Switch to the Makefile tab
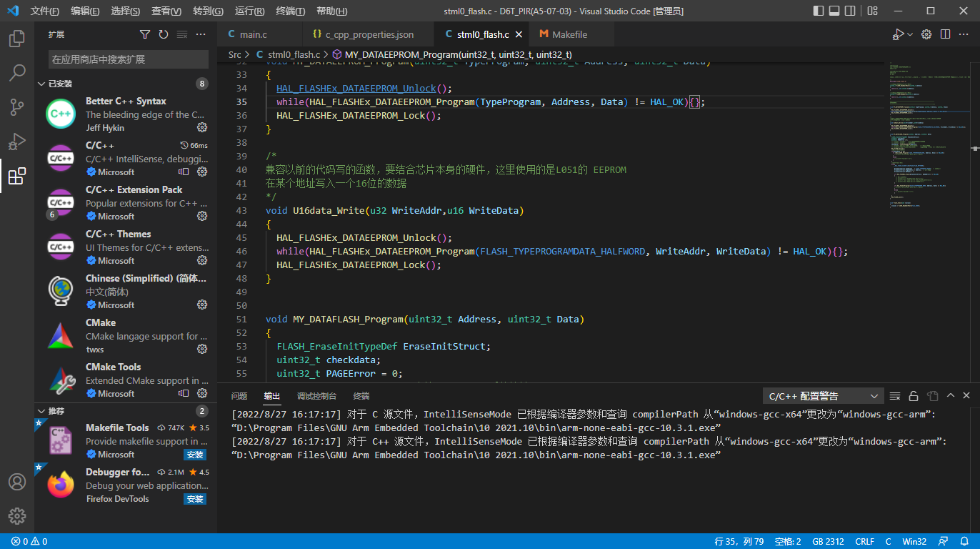This screenshot has width=980, height=549. [x=570, y=34]
